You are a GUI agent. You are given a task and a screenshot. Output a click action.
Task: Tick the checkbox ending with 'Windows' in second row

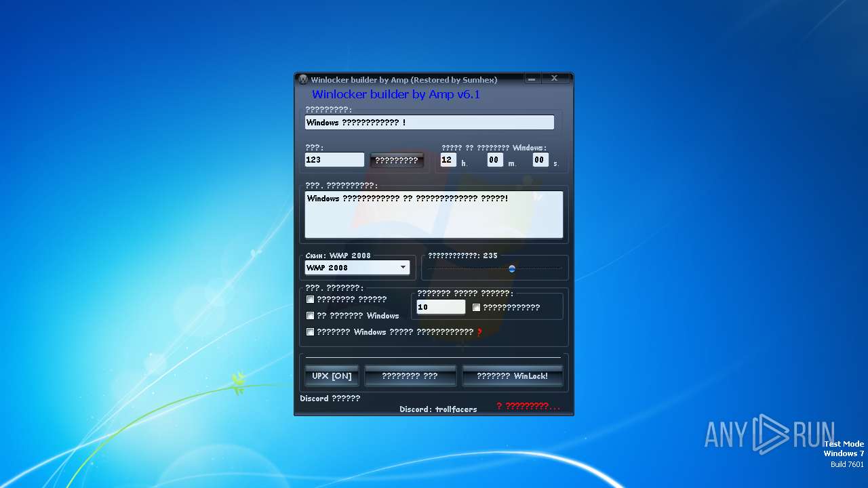311,316
